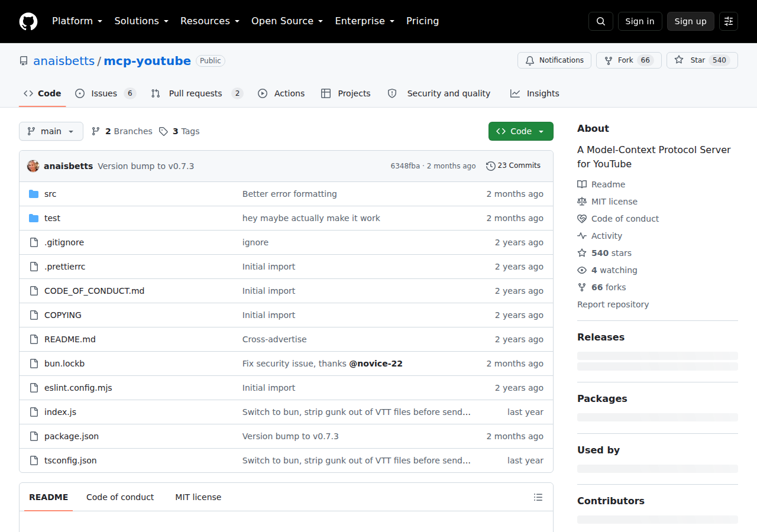Viewport: 757px width, 532px height.
Task: Click the file icon beside index.js
Action: [x=34, y=412]
